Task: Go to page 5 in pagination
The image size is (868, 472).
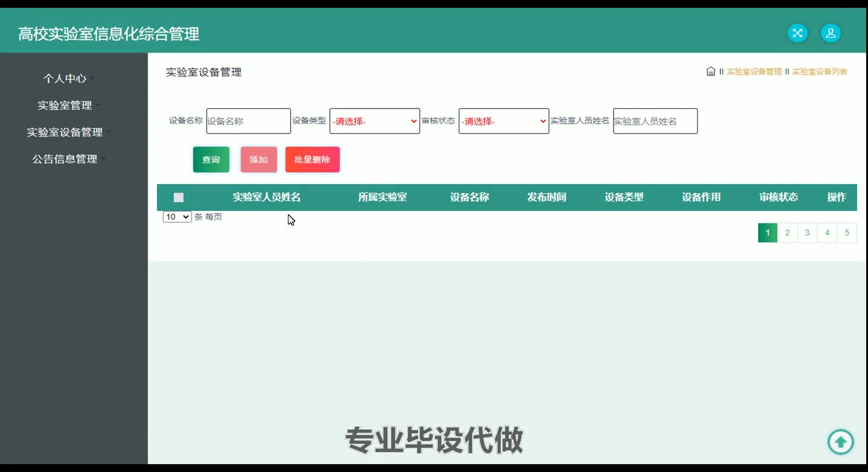Action: click(847, 233)
